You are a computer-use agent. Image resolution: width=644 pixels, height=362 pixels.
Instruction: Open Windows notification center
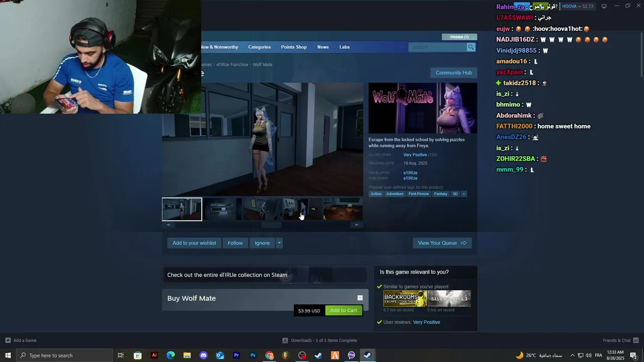coord(633,355)
